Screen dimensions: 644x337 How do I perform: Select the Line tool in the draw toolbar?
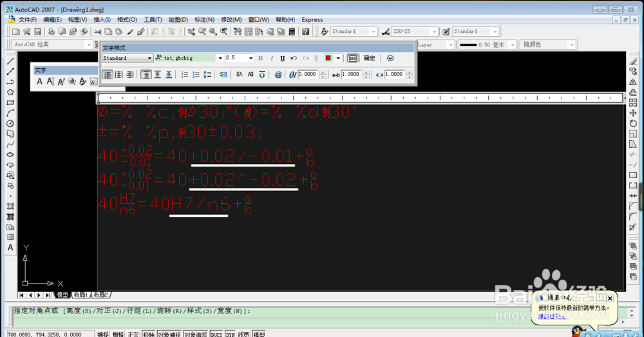coord(10,61)
